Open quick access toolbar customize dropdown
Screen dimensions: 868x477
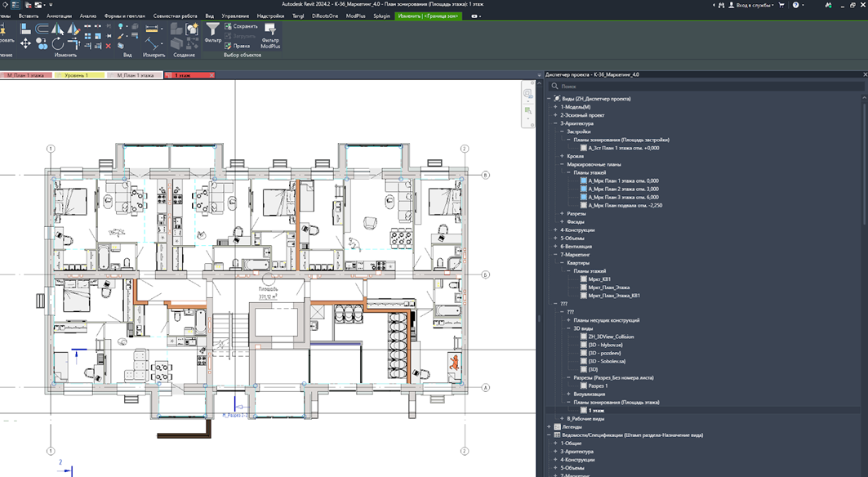[x=51, y=5]
